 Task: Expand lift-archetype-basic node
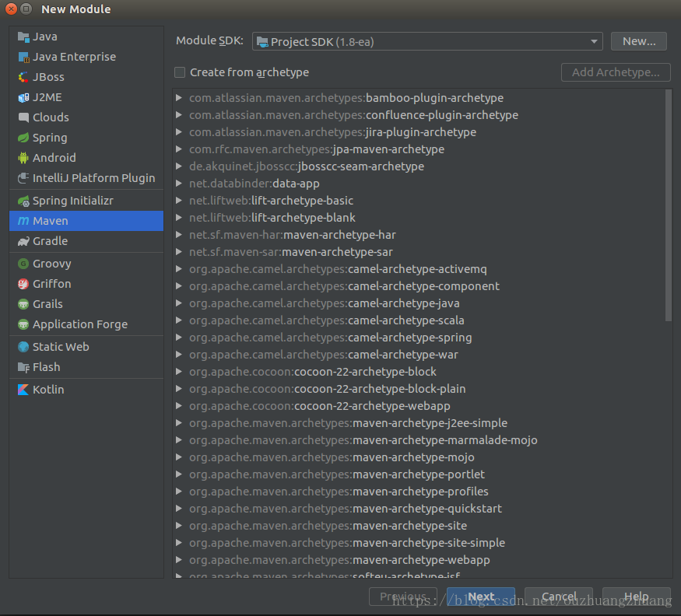(178, 201)
